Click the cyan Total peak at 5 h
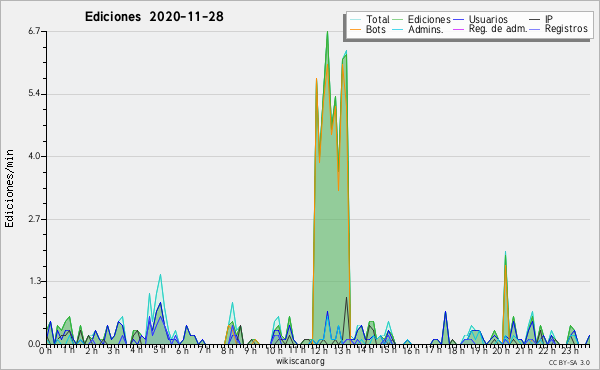600x370 pixels. coord(160,275)
